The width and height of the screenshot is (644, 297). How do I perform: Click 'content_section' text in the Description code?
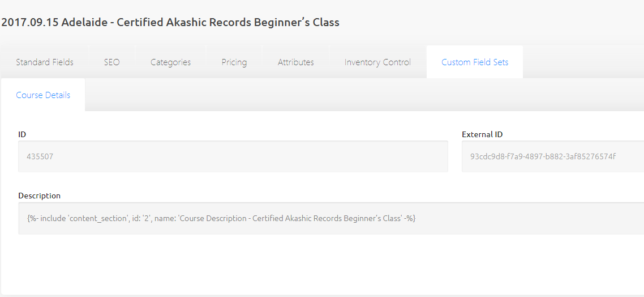click(x=96, y=218)
